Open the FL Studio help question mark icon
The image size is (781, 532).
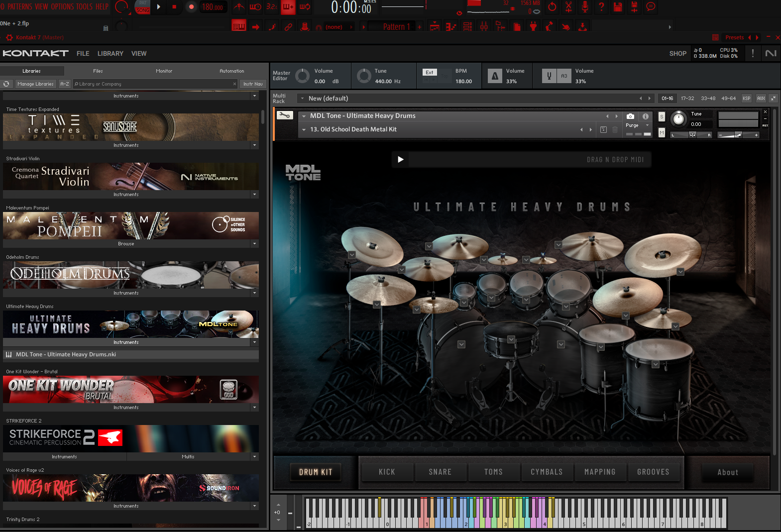pyautogui.click(x=601, y=7)
